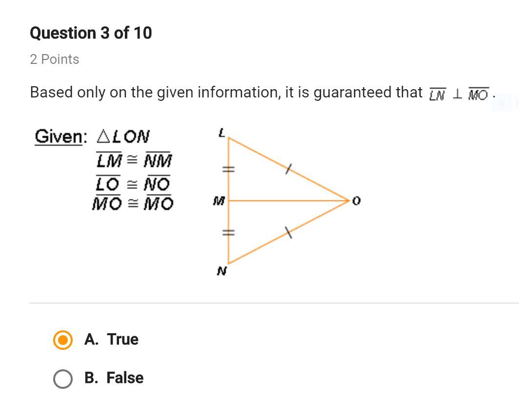
Task: Click the double tick mark on segment MN
Action: (x=228, y=233)
